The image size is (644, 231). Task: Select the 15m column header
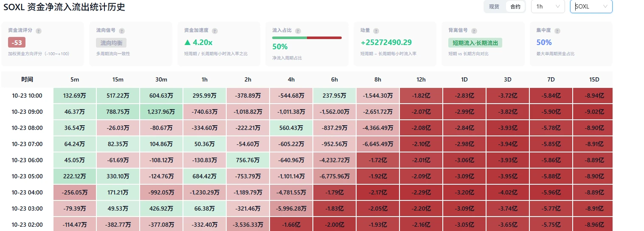tap(118, 79)
